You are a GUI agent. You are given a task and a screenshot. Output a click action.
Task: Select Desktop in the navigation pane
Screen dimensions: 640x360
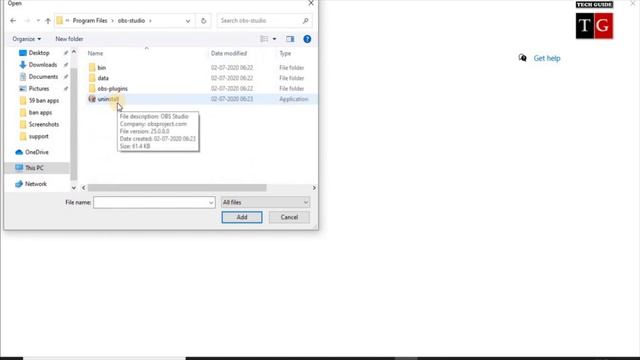(39, 53)
